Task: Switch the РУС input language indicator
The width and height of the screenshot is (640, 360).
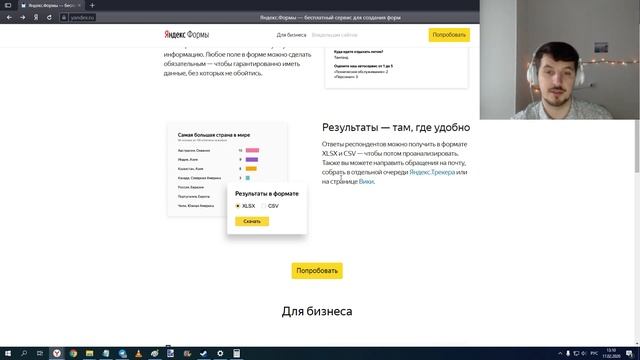Action: pos(594,353)
